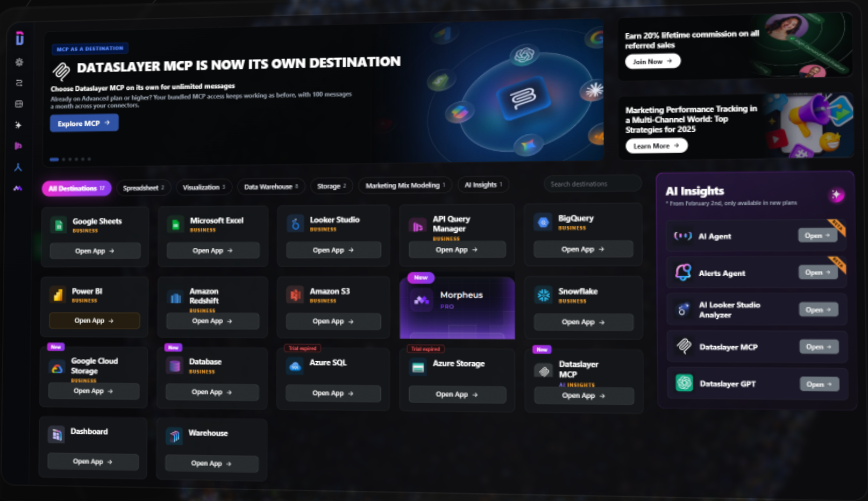
Task: Open App for Dashboard
Action: point(93,461)
